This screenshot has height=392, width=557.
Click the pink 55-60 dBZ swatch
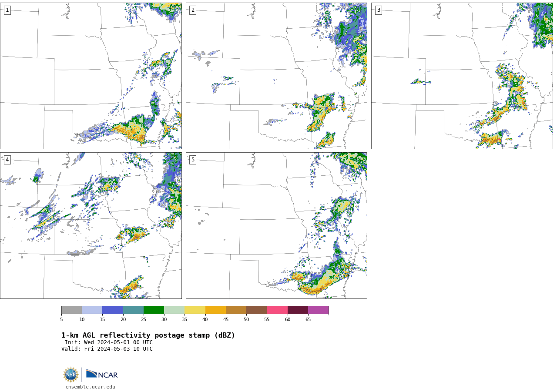tap(277, 310)
